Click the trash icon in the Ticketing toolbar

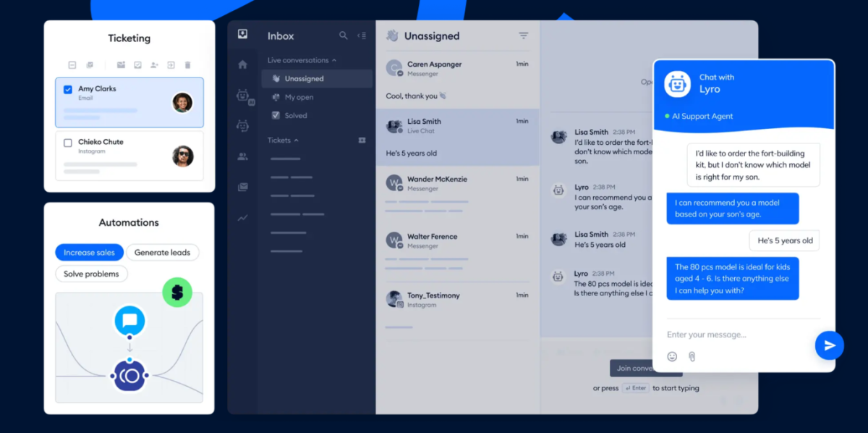188,64
